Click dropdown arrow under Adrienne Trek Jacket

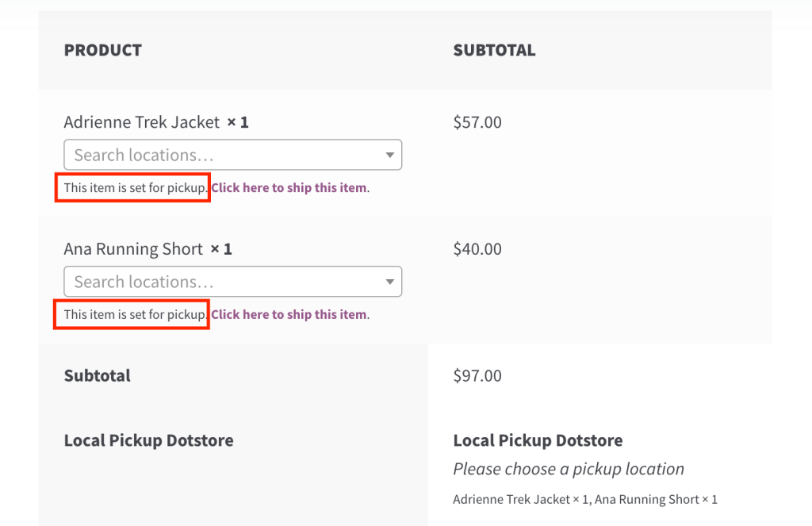coord(390,155)
